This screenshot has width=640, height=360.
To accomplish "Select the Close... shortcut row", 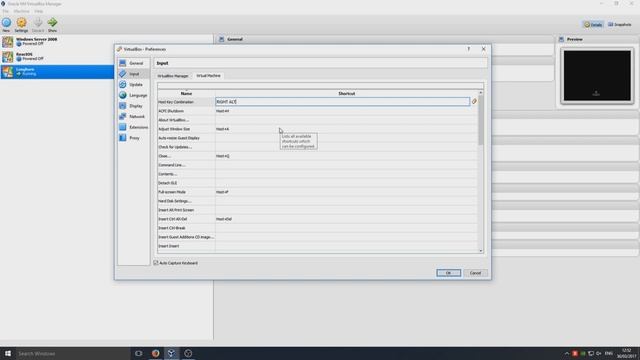I will click(317, 156).
